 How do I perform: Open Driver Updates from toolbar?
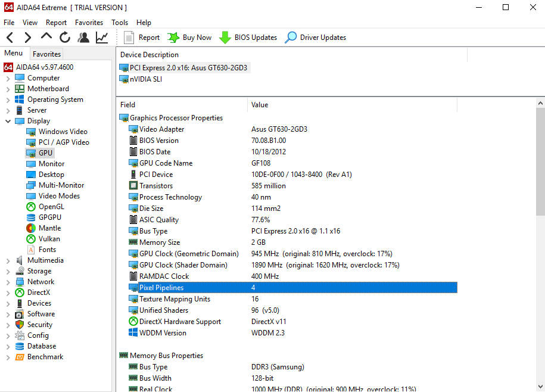click(315, 38)
